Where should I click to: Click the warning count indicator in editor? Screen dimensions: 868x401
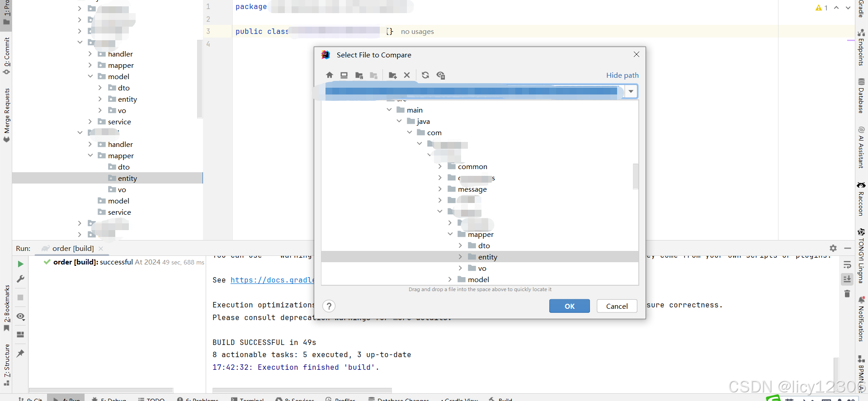(821, 8)
